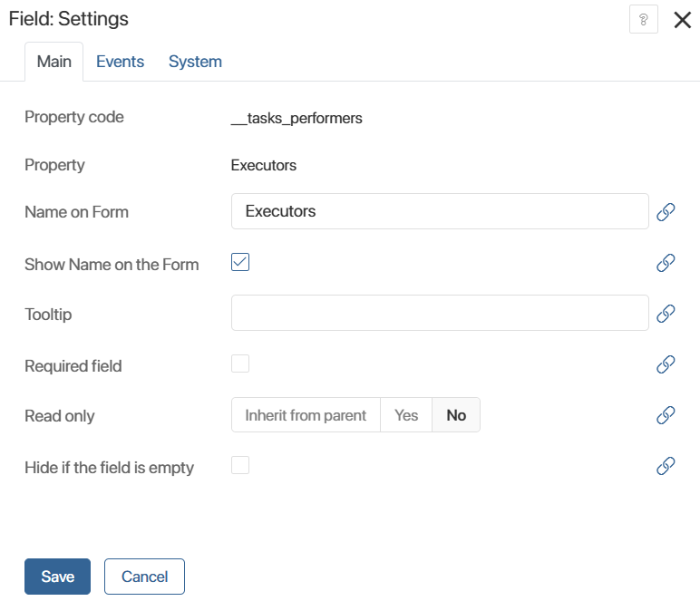Image resolution: width=700 pixels, height=601 pixels.
Task: Click link icon for Hide if field is empty
Action: 666,466
